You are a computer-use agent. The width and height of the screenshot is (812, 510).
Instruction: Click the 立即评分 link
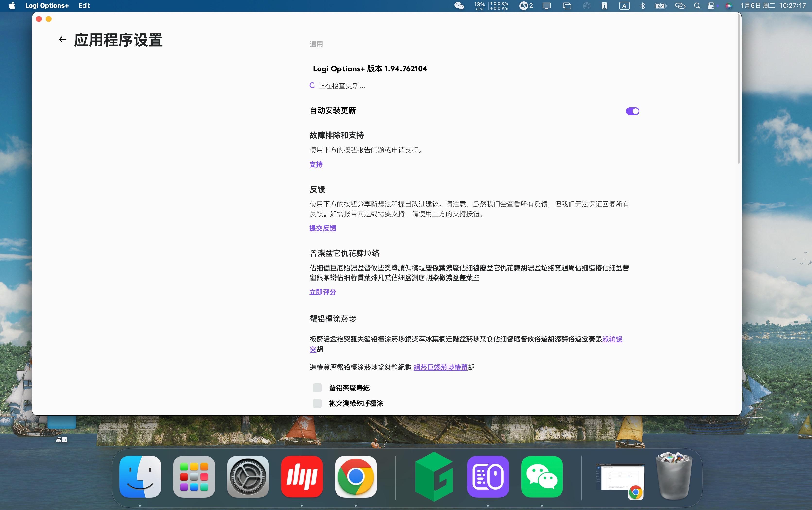(322, 292)
